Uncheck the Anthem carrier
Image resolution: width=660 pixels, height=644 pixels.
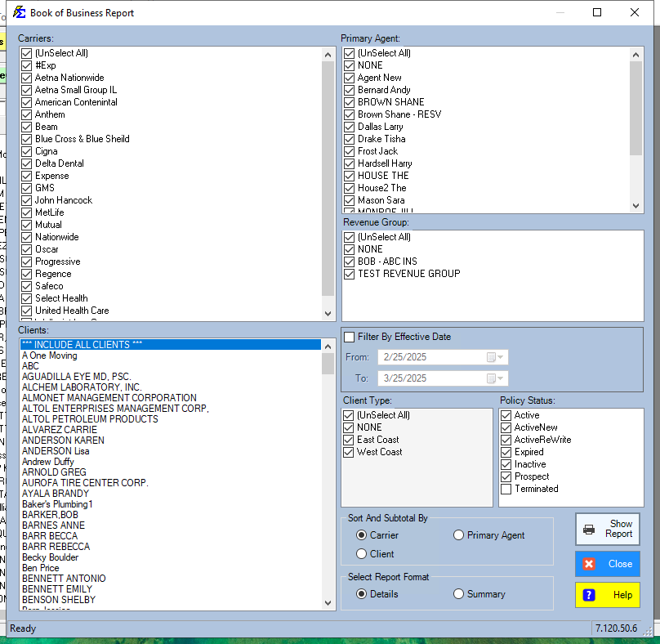(26, 114)
